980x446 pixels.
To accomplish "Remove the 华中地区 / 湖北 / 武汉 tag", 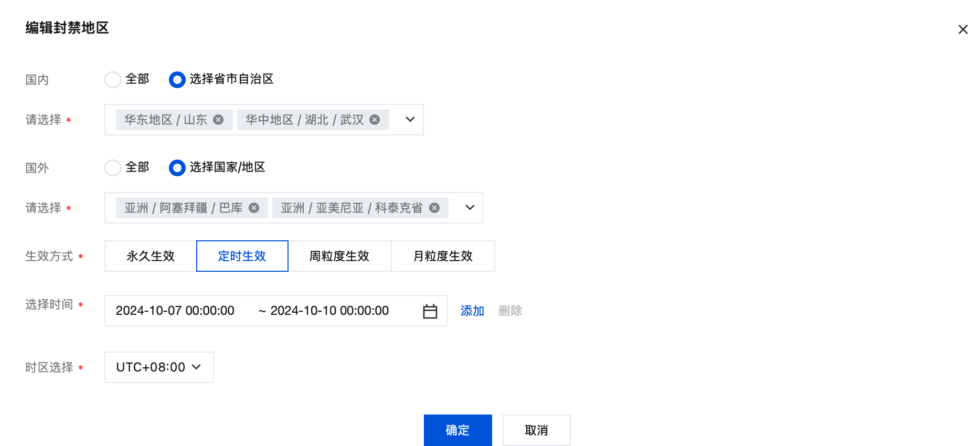I will click(375, 120).
